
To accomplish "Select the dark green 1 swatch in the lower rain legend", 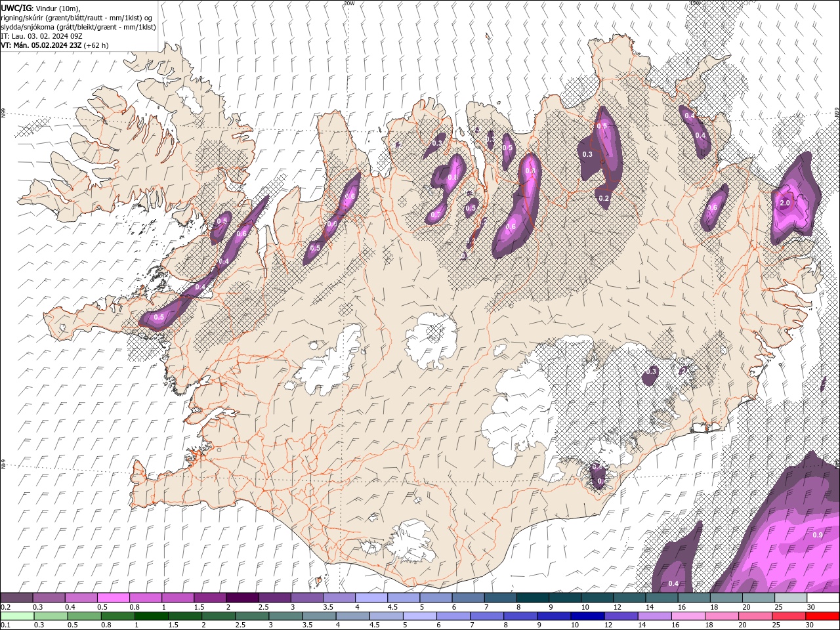I will (151, 616).
